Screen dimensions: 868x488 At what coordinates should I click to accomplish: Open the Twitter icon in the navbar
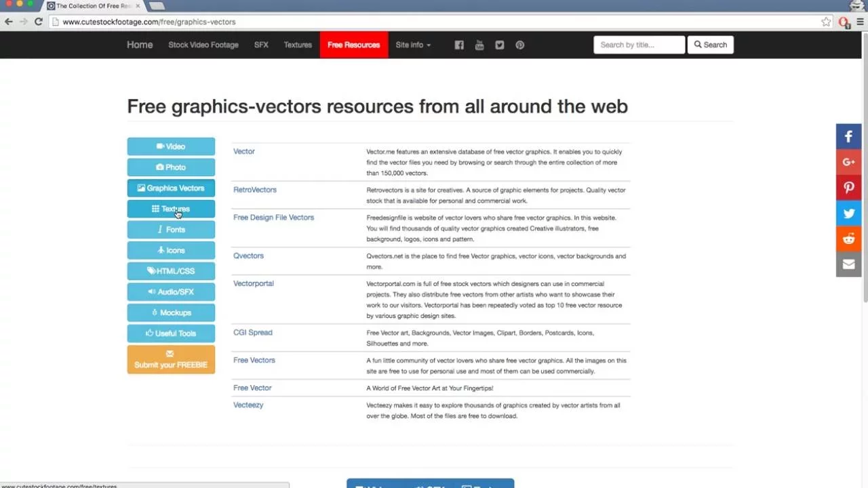coord(500,45)
